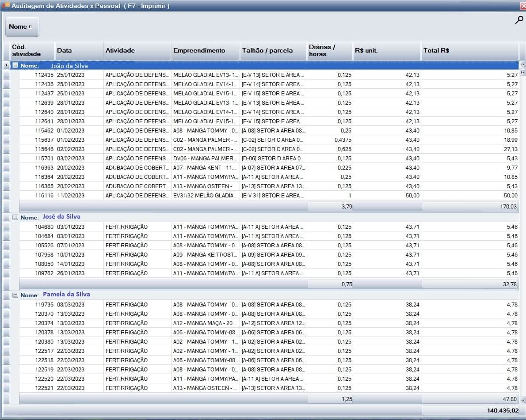
Task: Select row marker for activity 119735
Action: pyautogui.click(x=6, y=305)
